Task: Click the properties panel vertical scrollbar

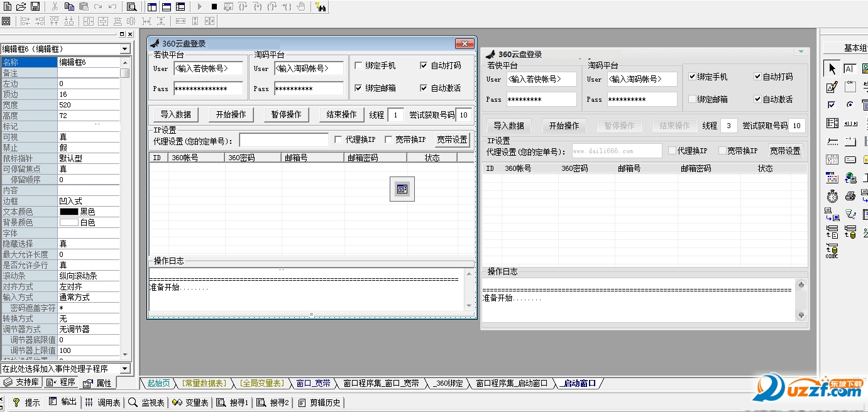Action: click(x=126, y=207)
